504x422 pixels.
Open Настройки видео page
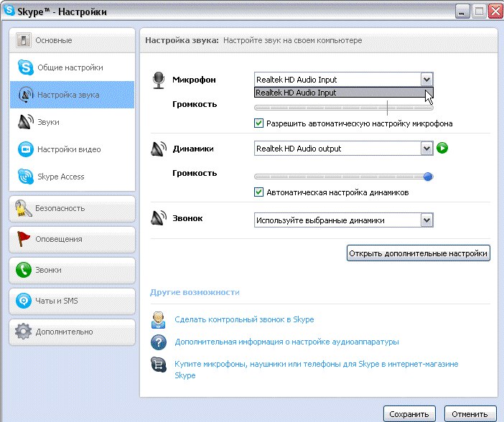click(73, 149)
